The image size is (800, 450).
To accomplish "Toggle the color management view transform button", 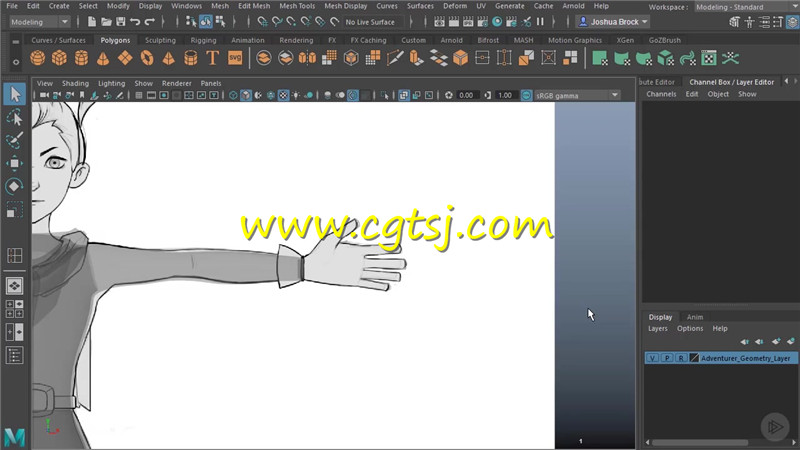I will (526, 95).
